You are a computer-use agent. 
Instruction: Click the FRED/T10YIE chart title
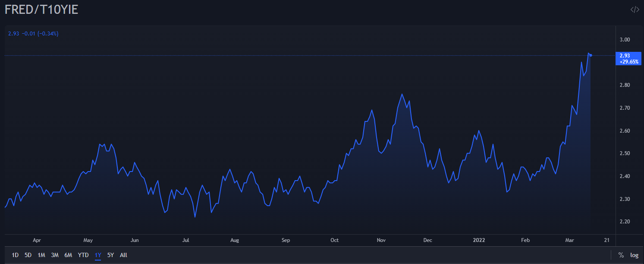pyautogui.click(x=41, y=10)
